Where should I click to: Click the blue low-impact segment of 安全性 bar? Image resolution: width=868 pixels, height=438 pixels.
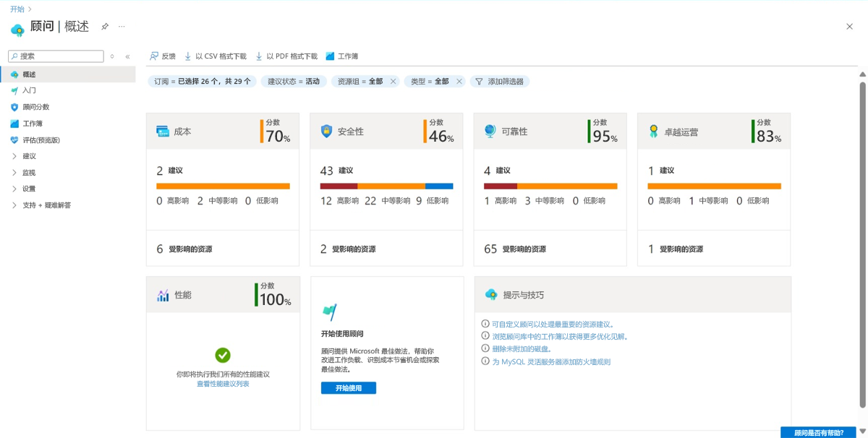[x=439, y=186]
